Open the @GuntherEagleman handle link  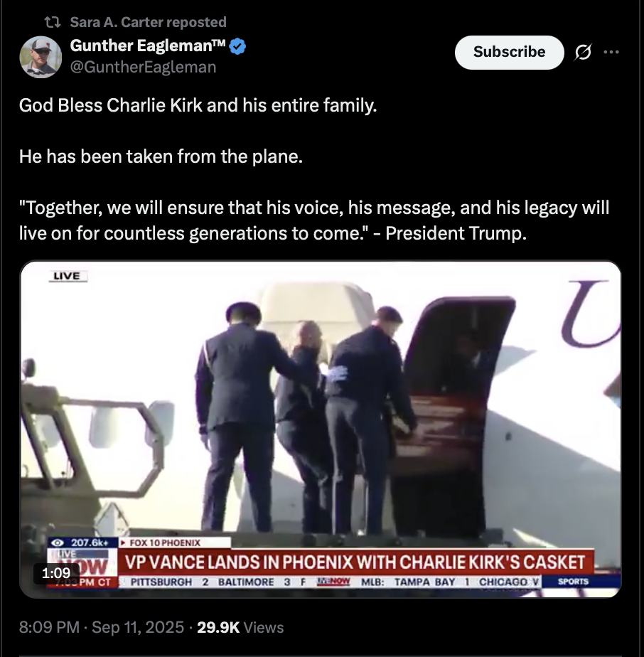(143, 67)
